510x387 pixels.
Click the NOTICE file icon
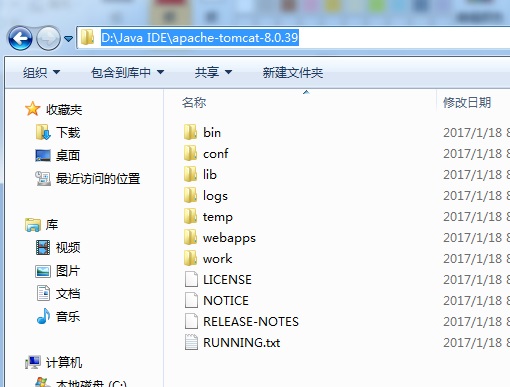[x=191, y=300]
